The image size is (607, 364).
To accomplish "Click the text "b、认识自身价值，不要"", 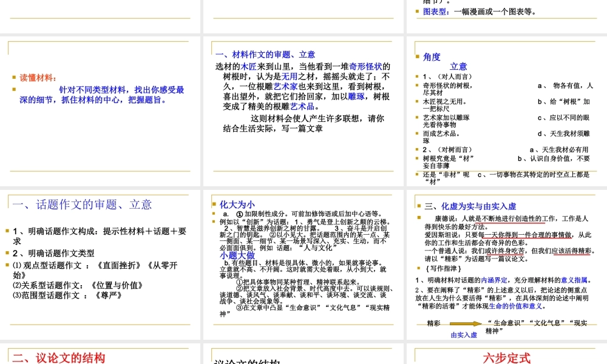I will [554, 158].
